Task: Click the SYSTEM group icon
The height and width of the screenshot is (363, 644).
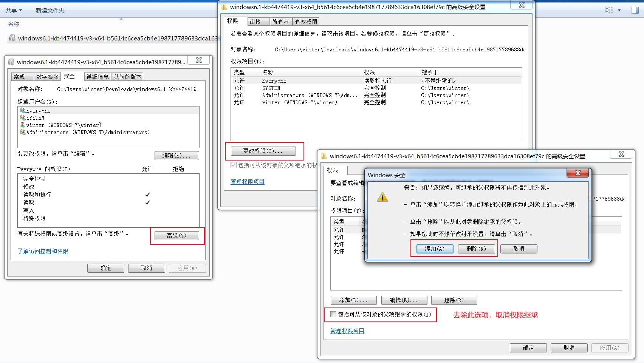Action: [22, 118]
